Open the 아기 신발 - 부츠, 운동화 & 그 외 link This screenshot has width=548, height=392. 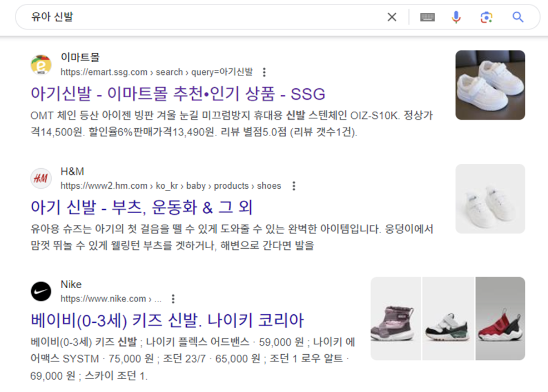[142, 207]
